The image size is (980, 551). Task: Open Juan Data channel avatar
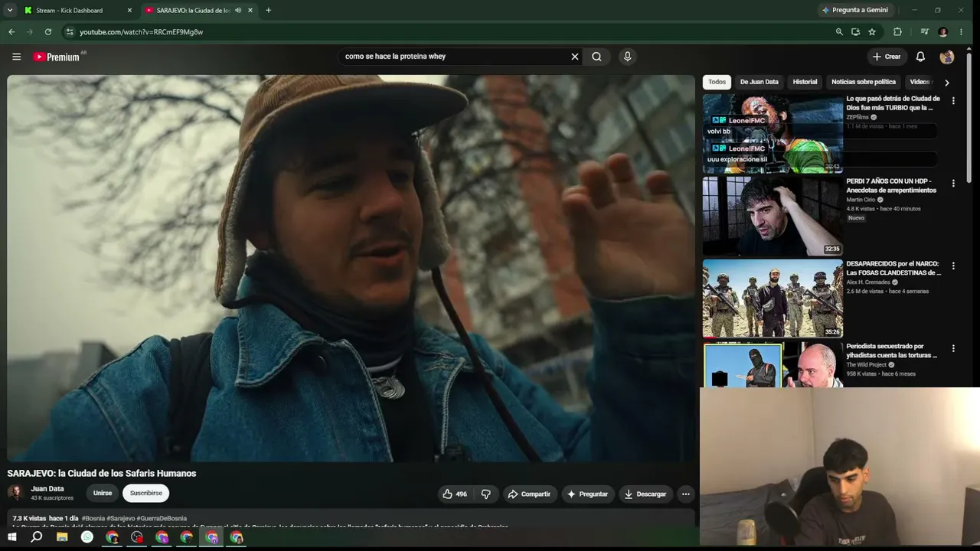16,493
